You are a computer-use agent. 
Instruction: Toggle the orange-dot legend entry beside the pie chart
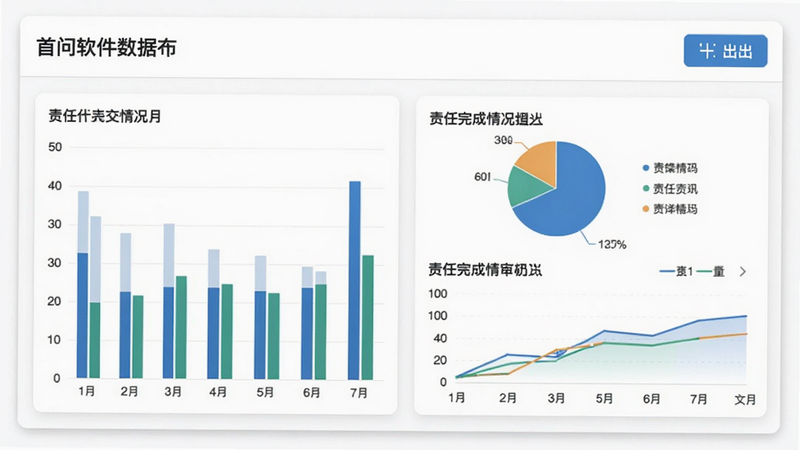(670, 209)
